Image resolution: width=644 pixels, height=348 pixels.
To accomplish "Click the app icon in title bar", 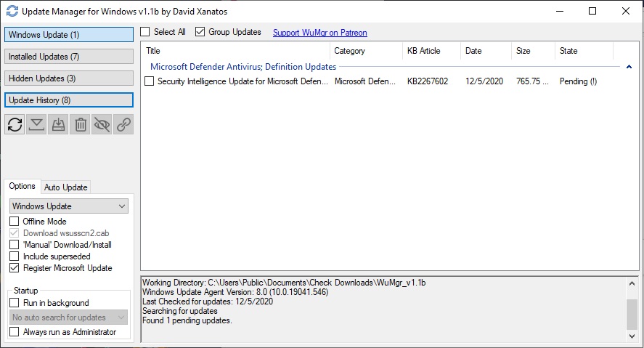I will tap(12, 12).
